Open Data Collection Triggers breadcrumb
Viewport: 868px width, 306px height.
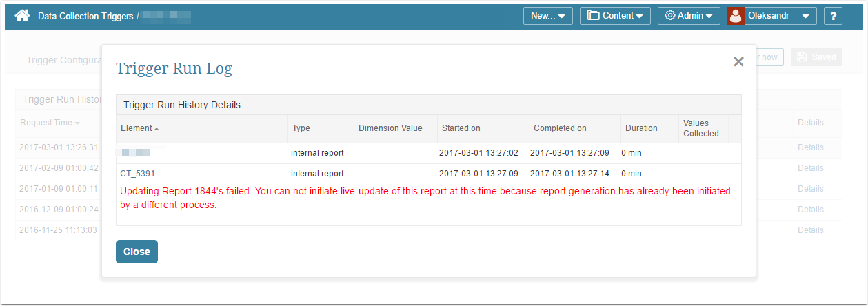[85, 16]
